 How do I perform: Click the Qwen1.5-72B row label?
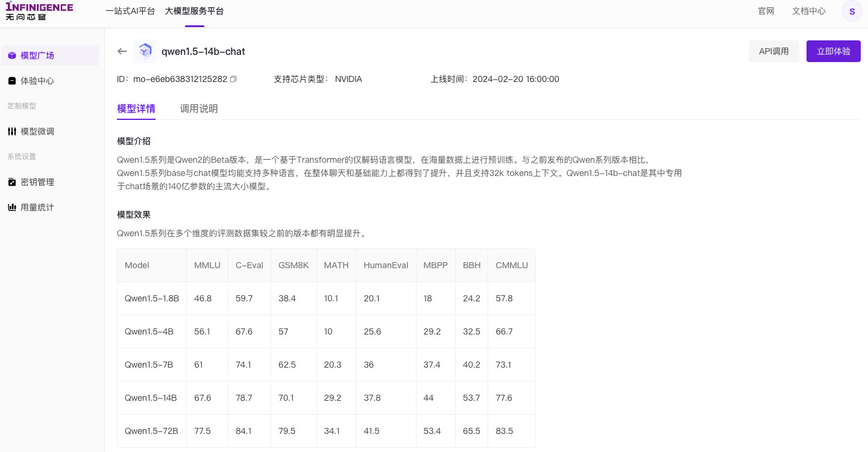(151, 431)
